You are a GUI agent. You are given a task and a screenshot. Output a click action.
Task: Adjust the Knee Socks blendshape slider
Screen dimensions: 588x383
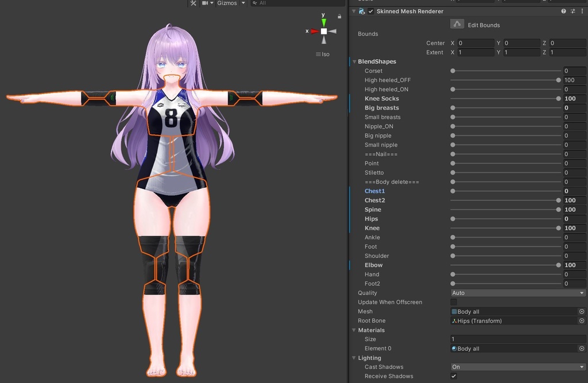coord(505,99)
